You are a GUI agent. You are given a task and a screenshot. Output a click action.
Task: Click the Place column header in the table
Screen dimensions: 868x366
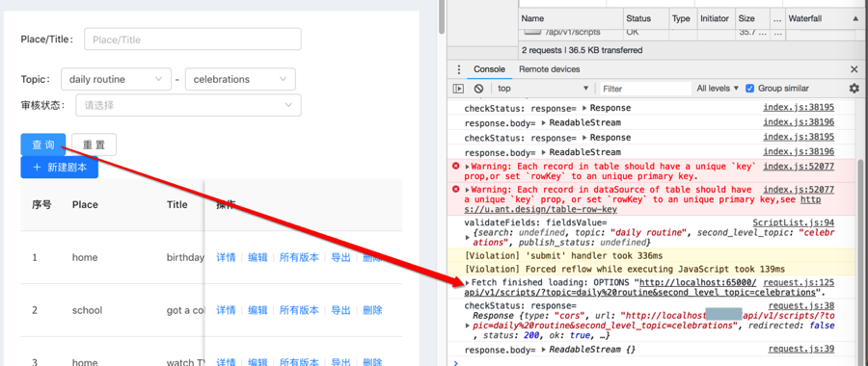[85, 204]
